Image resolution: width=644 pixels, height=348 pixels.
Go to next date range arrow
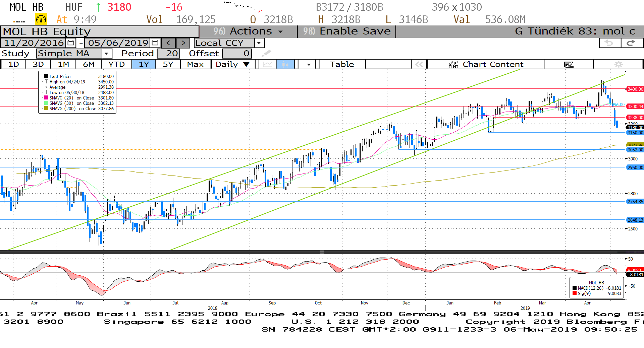point(183,43)
